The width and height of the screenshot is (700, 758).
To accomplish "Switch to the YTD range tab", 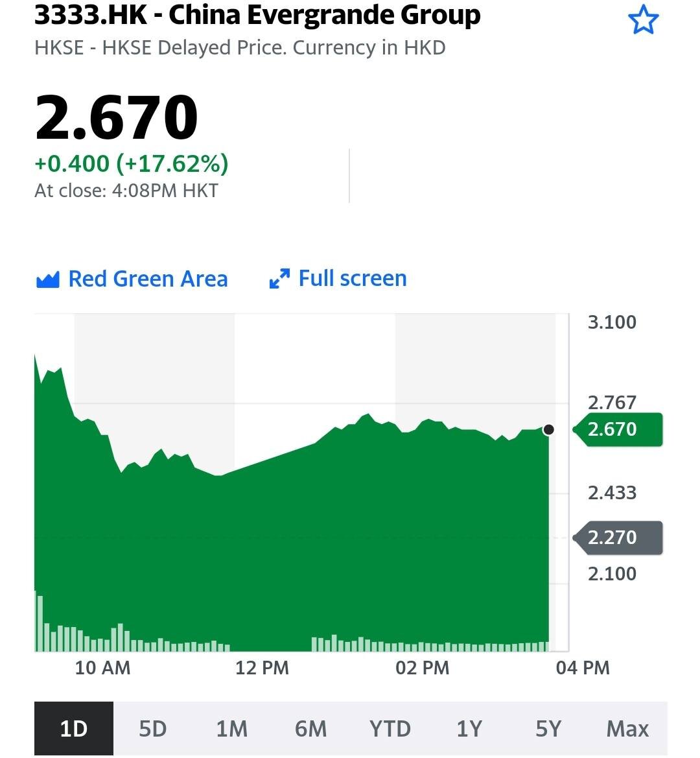I will point(390,729).
